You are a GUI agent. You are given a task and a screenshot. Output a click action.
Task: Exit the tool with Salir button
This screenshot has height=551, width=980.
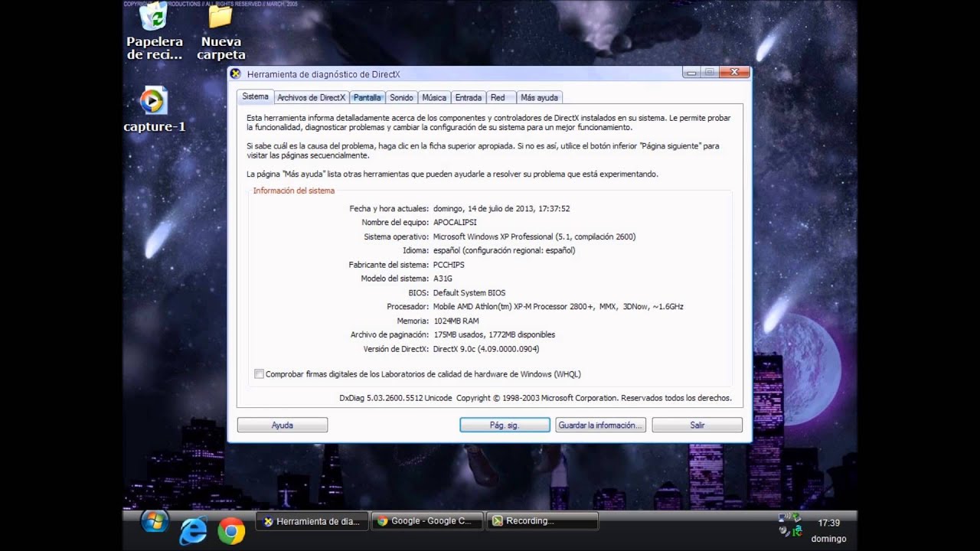(x=697, y=425)
